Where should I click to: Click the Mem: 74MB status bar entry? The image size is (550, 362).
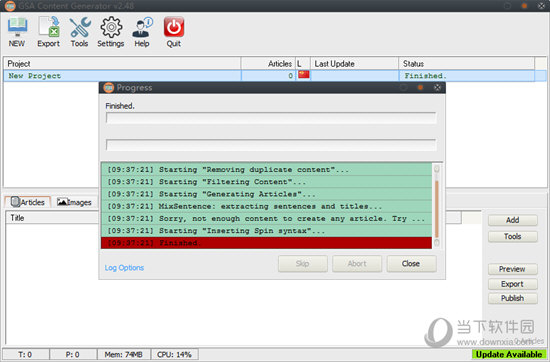123,355
